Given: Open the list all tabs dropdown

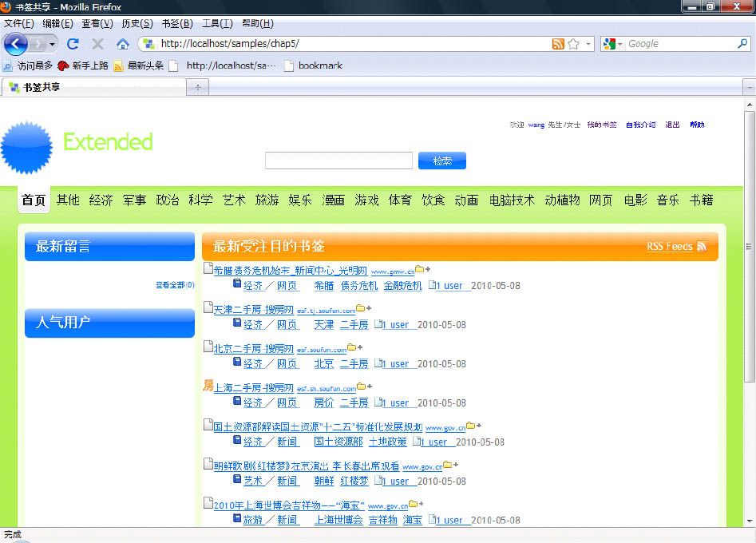Looking at the screenshot, I should click(x=750, y=88).
